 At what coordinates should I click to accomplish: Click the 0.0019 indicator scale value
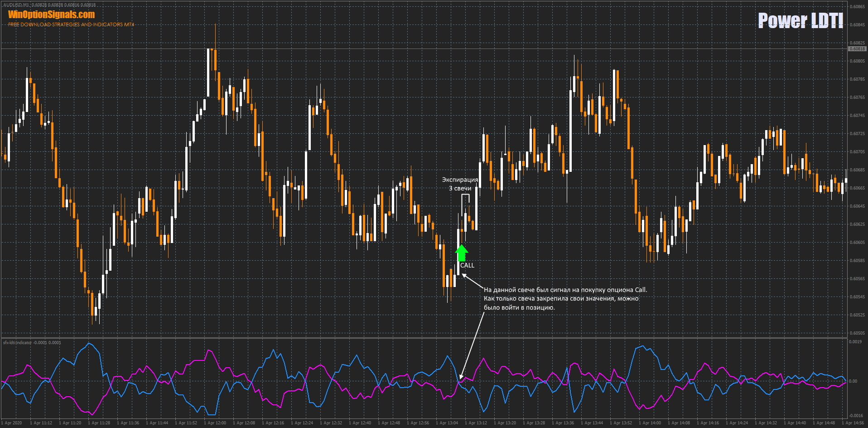click(x=855, y=342)
